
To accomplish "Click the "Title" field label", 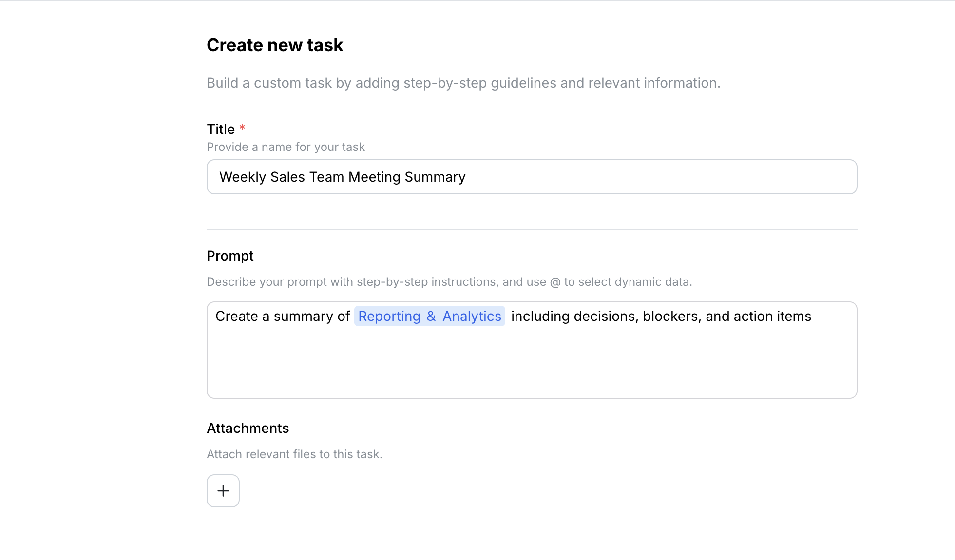I will [x=221, y=129].
